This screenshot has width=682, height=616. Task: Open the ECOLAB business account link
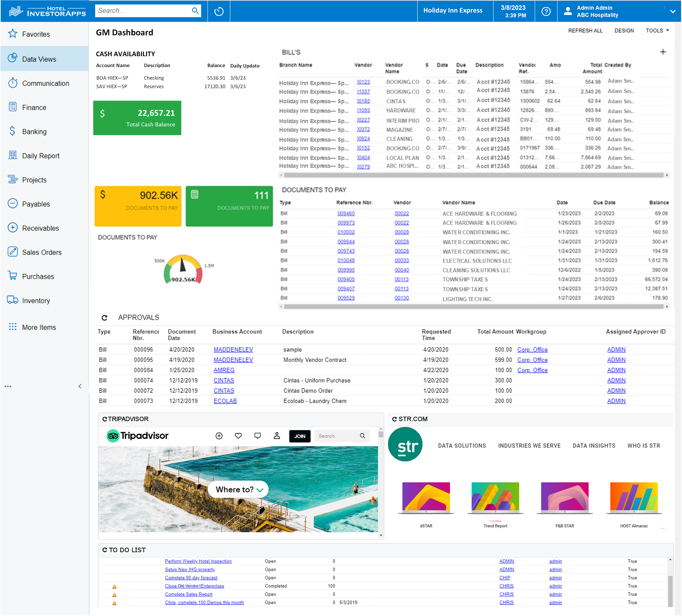225,401
